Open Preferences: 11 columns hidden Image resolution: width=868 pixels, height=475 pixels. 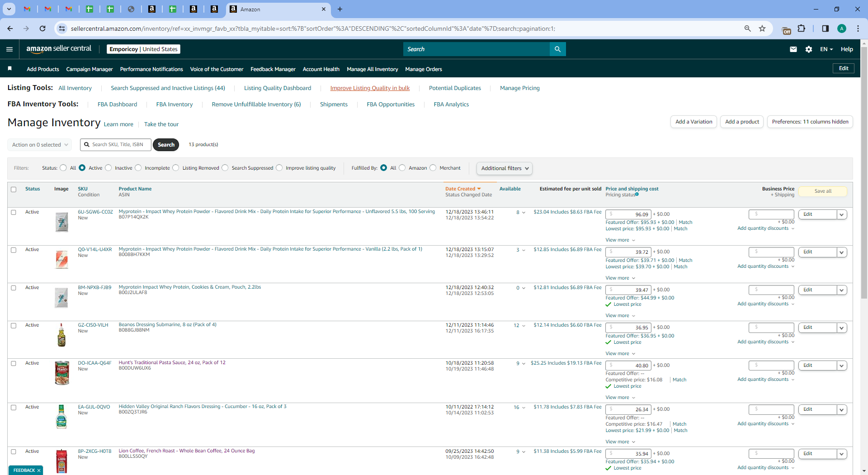pos(810,122)
